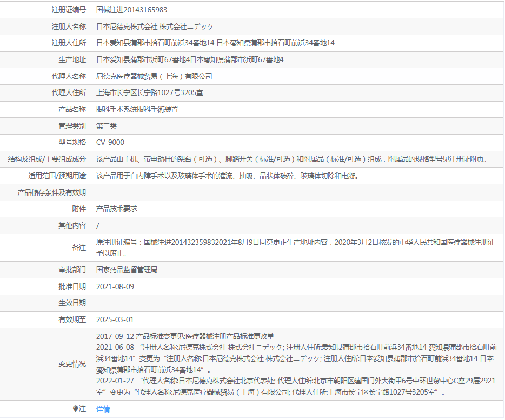This screenshot has width=505, height=420.
Task: Click the 备注 row label
Action: click(x=79, y=248)
